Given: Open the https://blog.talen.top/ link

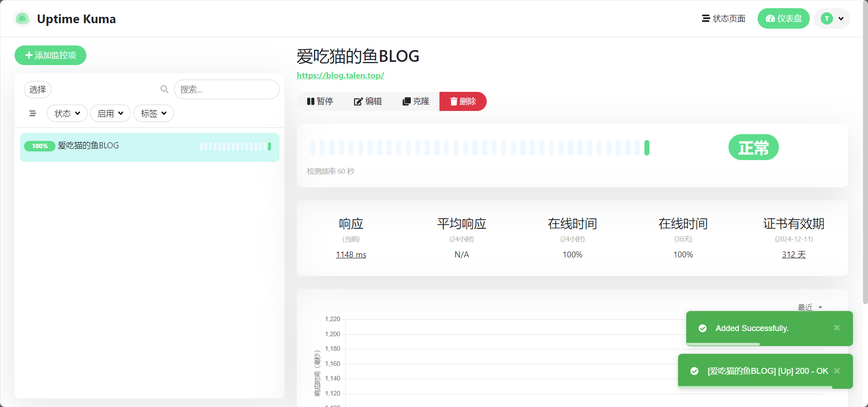Looking at the screenshot, I should 340,75.
